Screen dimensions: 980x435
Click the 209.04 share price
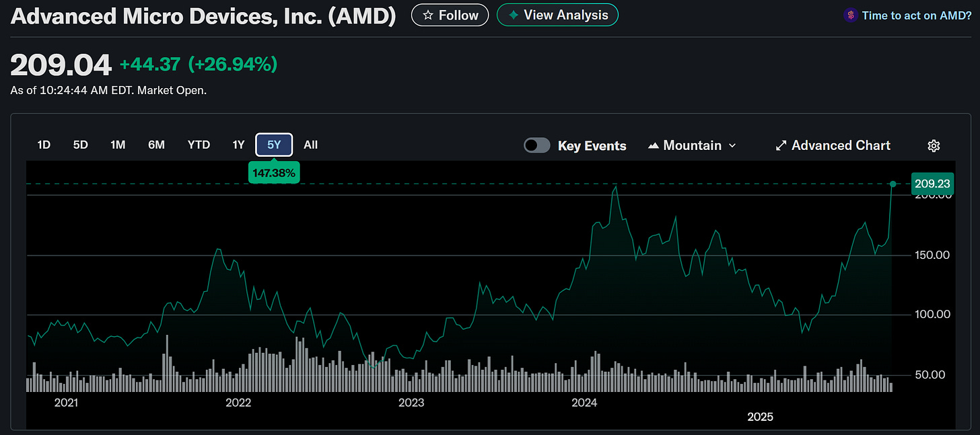click(61, 65)
